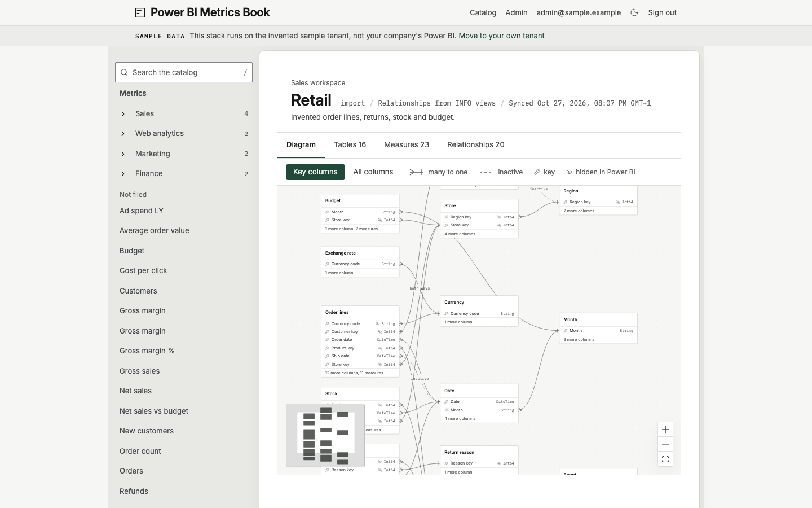The height and width of the screenshot is (508, 812).
Task: Open the Measures 23 tab
Action: [407, 145]
